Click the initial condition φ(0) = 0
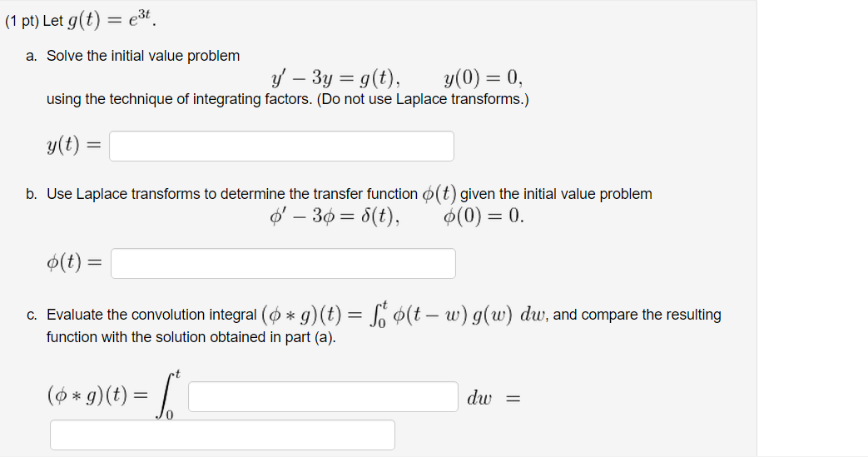868x457 pixels. (x=484, y=216)
